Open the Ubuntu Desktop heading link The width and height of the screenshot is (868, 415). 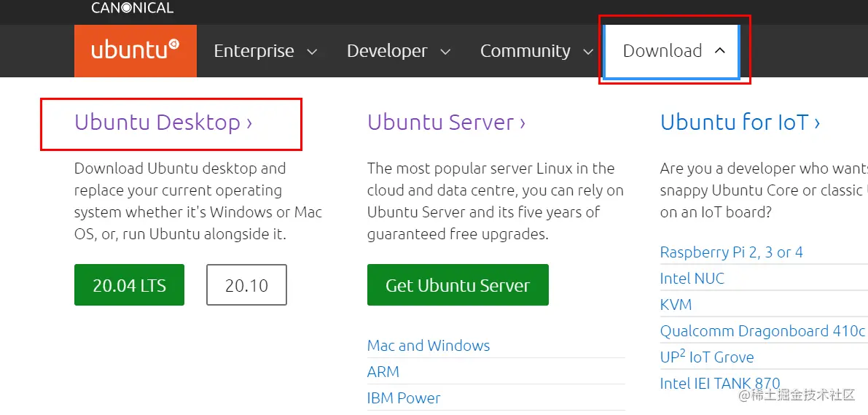163,123
